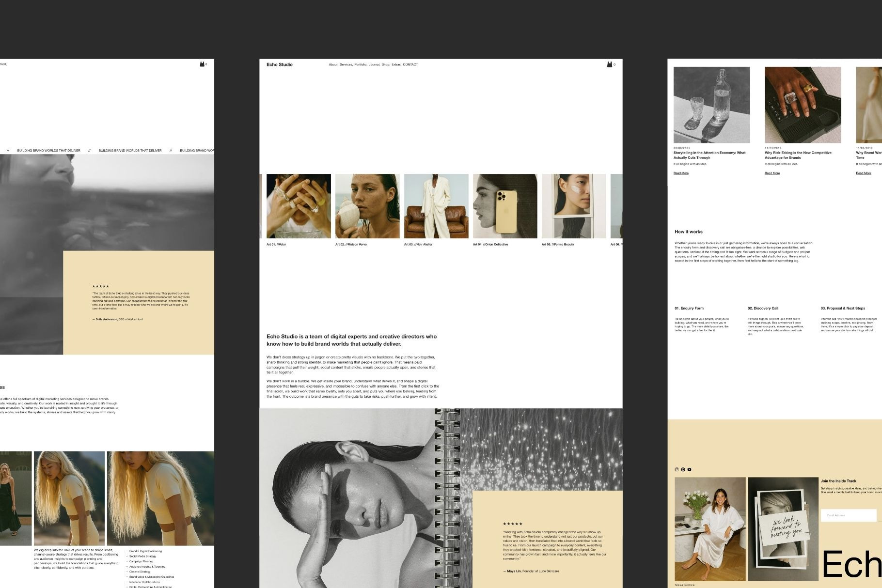Click the Sofia Andersson testimonial attribution
Screen dimensions: 882x588
pos(117,319)
